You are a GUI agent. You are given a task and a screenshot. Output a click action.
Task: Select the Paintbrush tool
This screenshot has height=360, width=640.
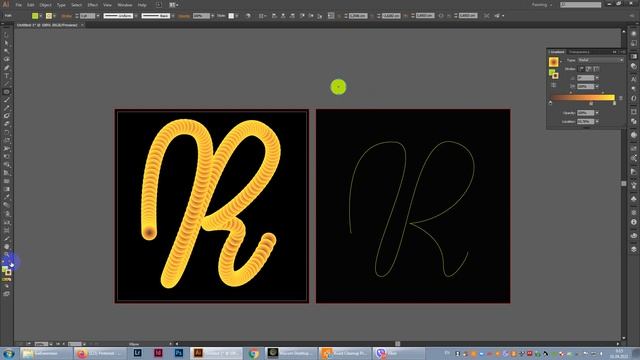point(6,100)
